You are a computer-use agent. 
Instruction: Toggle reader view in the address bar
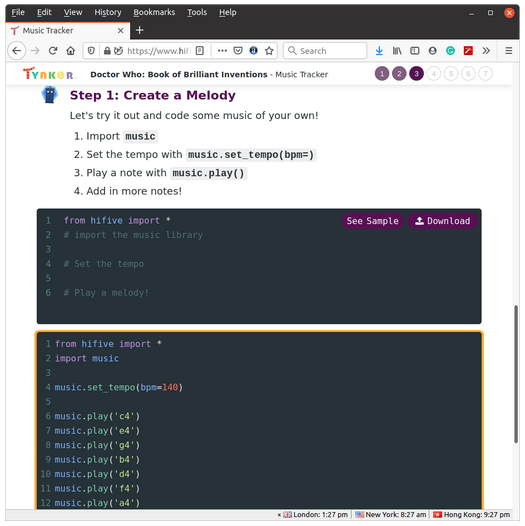pos(200,51)
